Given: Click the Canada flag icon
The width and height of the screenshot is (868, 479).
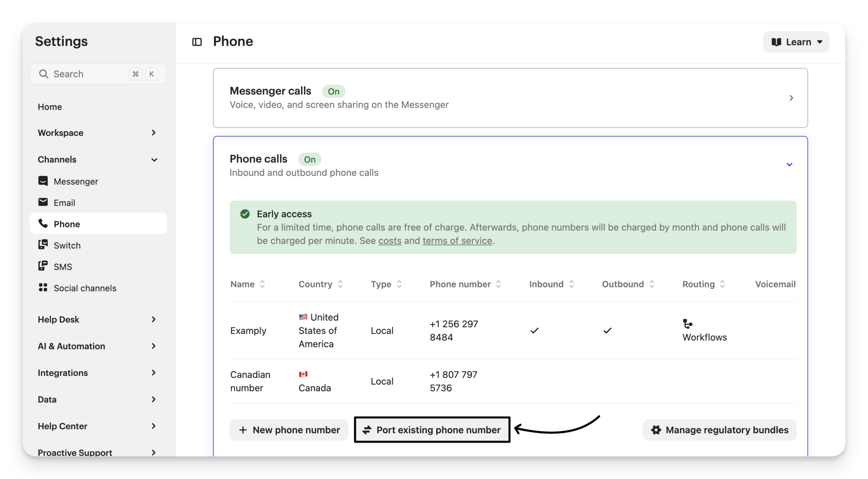Looking at the screenshot, I should click(303, 374).
